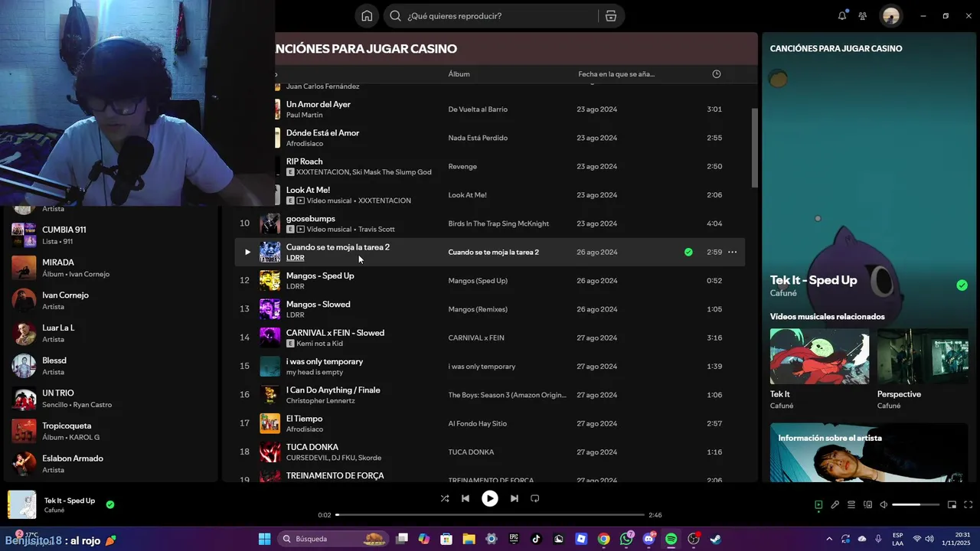Open the Friend Activity icon

863,16
